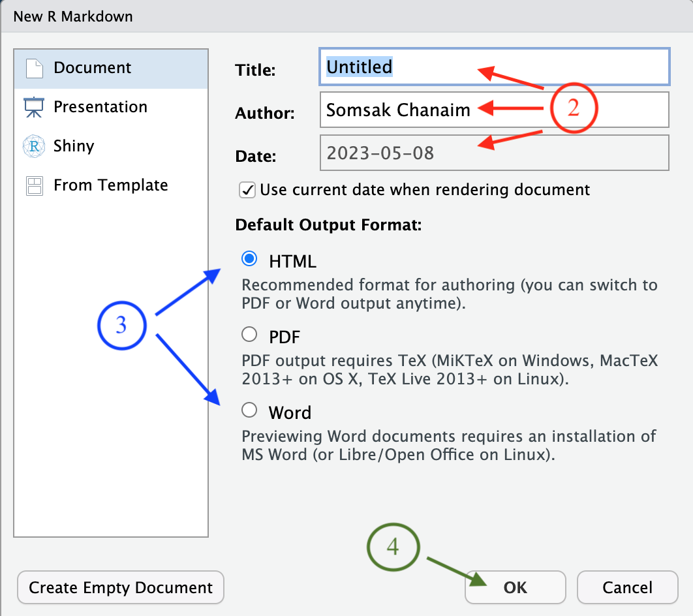This screenshot has width=693, height=616.
Task: Click the From Template layout icon
Action: coord(34,186)
